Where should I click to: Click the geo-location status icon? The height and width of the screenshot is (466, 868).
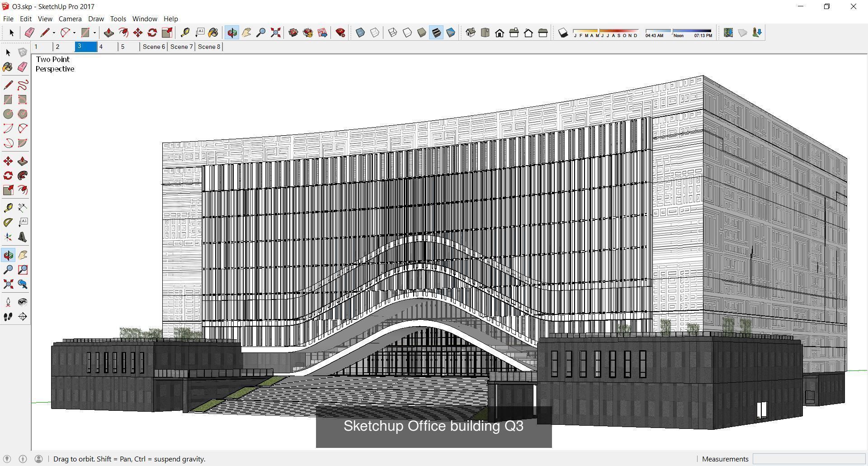[7, 459]
